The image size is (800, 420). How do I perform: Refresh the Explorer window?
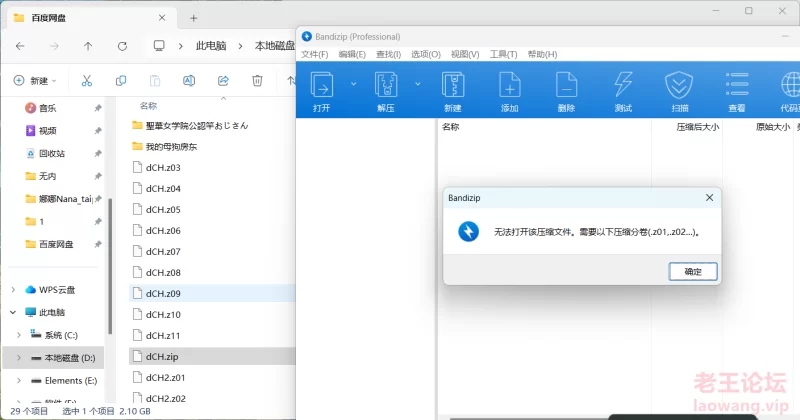click(x=122, y=46)
